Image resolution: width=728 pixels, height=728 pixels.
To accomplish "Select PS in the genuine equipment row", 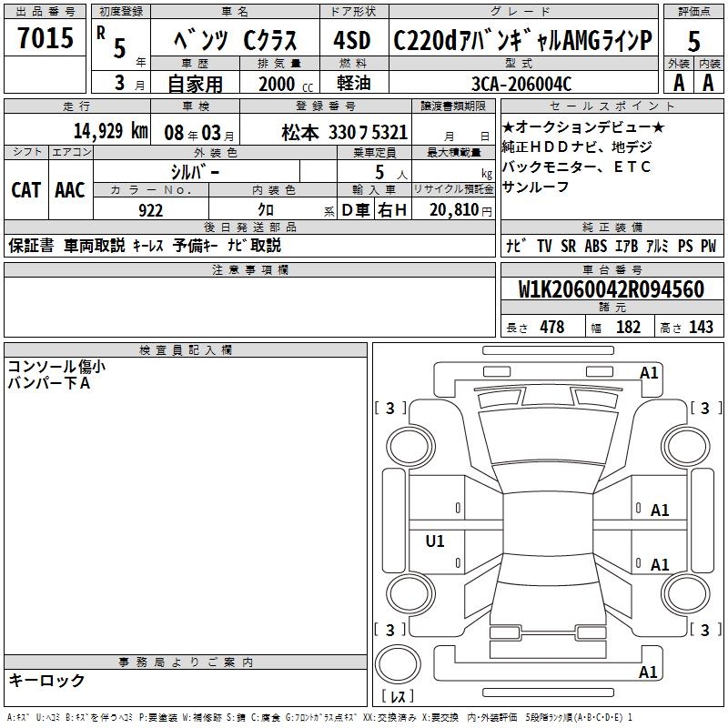I will (685, 246).
